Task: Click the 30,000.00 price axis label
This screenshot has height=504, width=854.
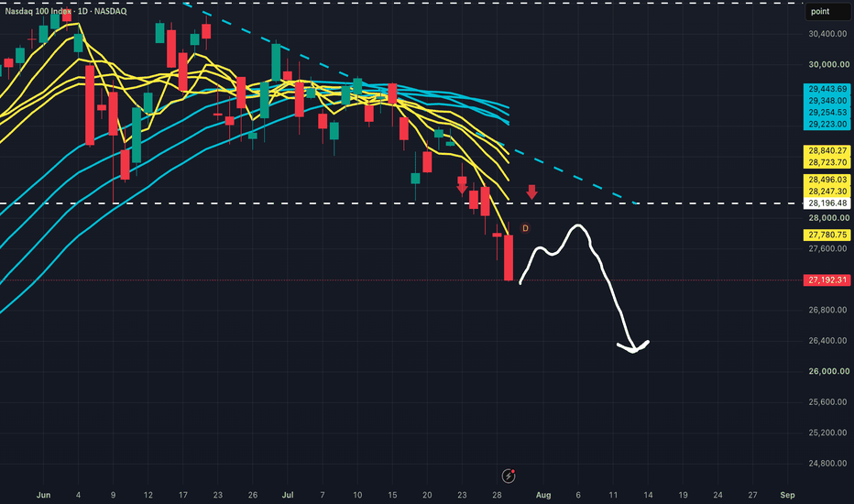Action: pyautogui.click(x=827, y=64)
